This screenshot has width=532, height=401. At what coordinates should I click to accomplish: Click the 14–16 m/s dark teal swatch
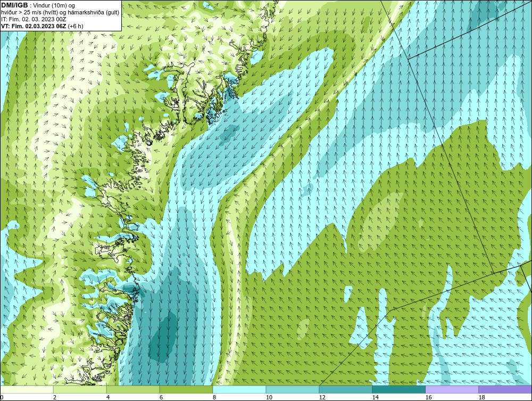[x=399, y=389]
